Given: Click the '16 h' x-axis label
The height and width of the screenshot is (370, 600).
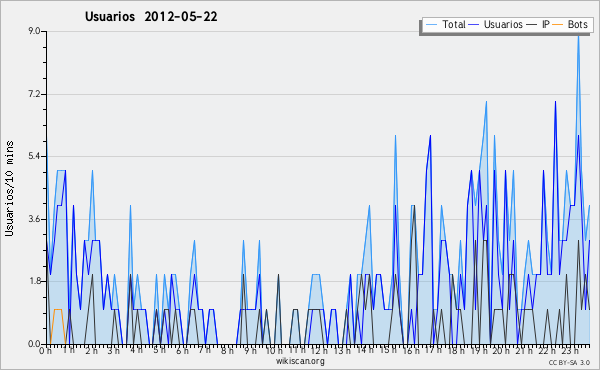Looking at the screenshot, I should [x=411, y=351].
